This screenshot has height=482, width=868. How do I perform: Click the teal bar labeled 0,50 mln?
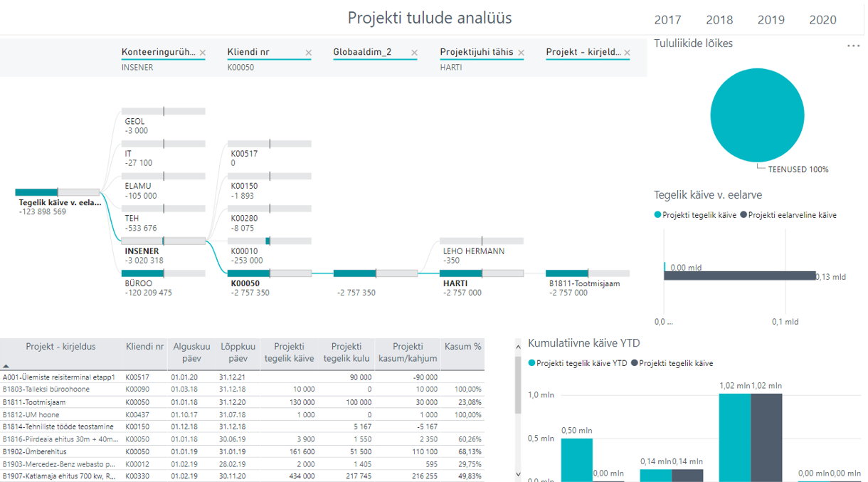577,460
